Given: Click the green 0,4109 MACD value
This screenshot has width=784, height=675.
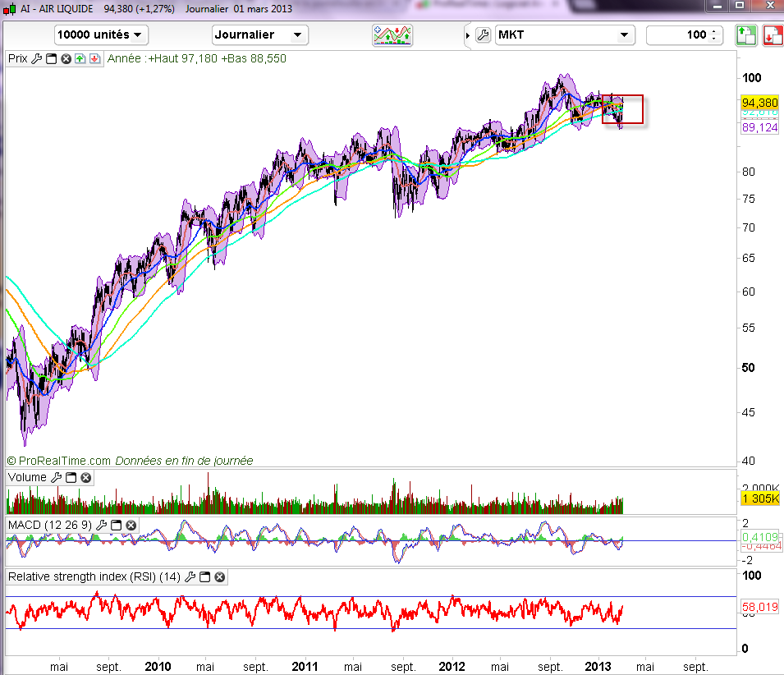Looking at the screenshot, I should pos(759,537).
